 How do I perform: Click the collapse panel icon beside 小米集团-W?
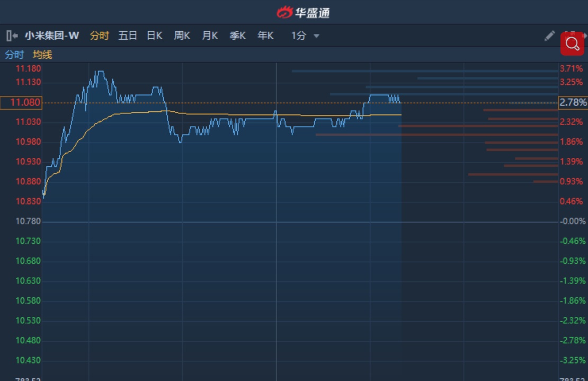pyautogui.click(x=12, y=36)
